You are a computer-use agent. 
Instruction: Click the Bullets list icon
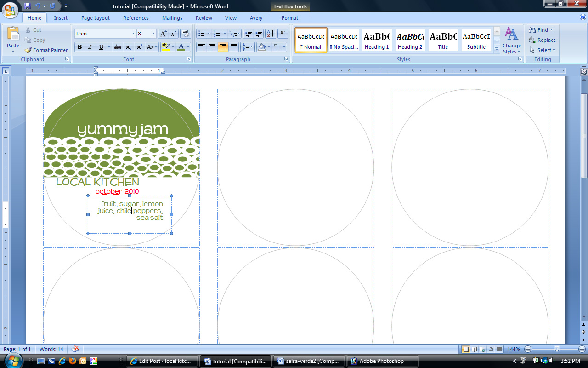(201, 34)
